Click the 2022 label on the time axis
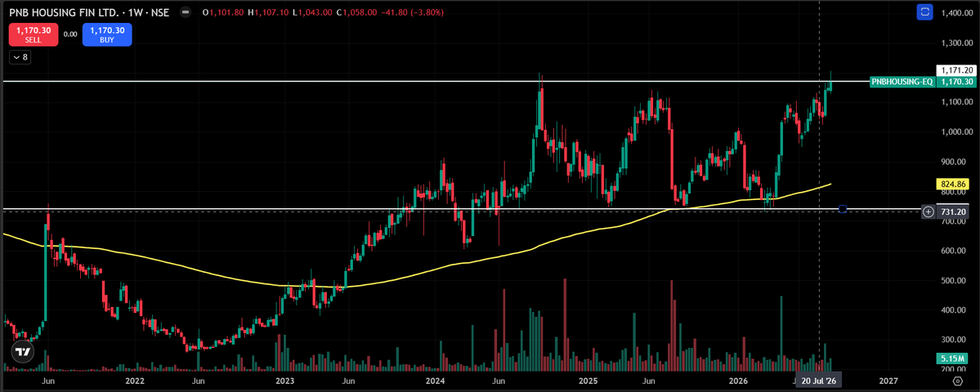The width and height of the screenshot is (980, 392). click(x=134, y=380)
